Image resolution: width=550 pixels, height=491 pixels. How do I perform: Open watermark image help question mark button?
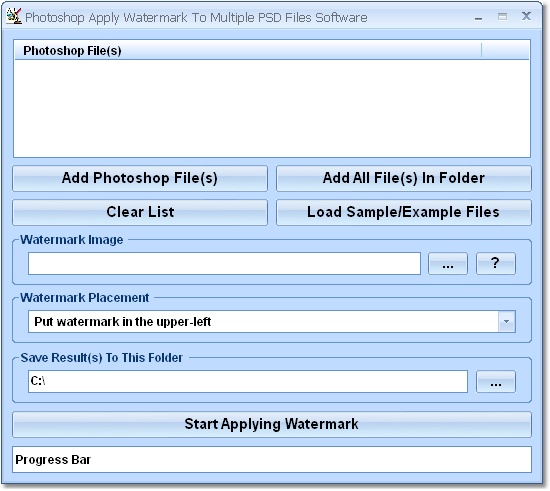tap(495, 263)
